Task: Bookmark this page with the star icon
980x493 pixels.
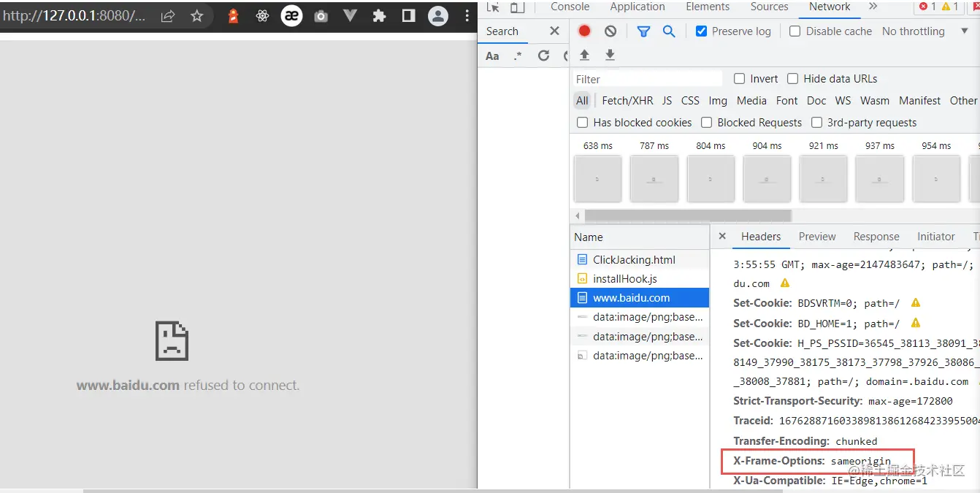Action: click(x=196, y=16)
